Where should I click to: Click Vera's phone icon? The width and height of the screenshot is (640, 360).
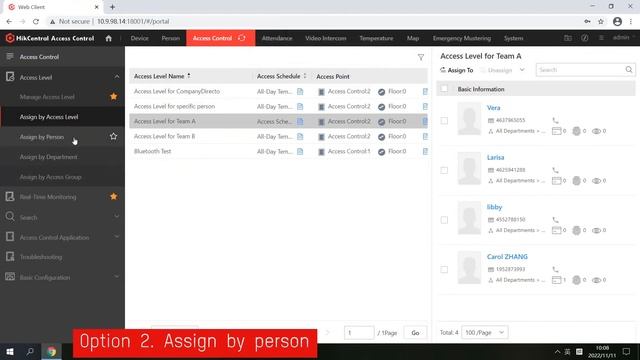tap(555, 120)
